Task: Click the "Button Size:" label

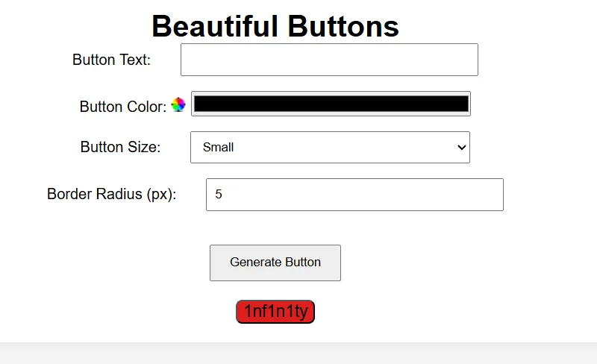Action: pyautogui.click(x=120, y=147)
